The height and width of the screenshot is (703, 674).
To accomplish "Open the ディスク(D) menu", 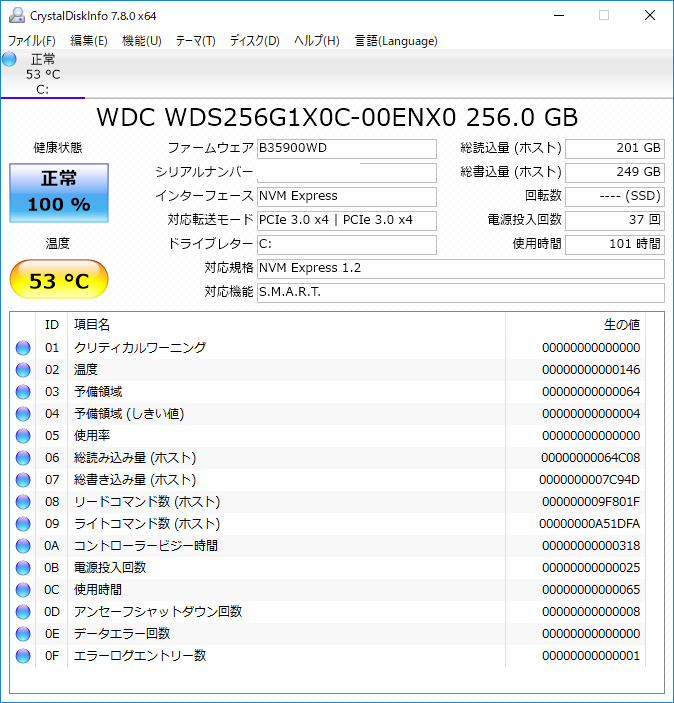I will tap(254, 41).
